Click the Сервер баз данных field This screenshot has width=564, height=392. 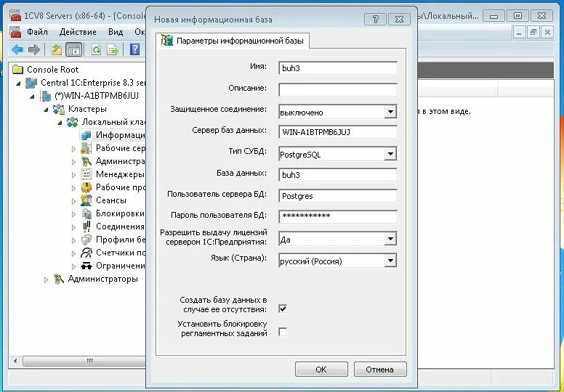[338, 132]
